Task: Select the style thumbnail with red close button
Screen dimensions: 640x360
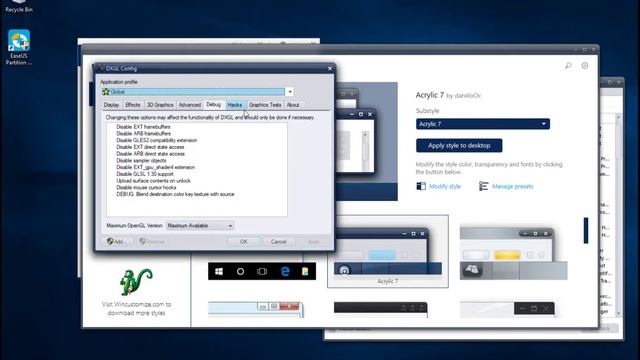Action: coord(256,309)
